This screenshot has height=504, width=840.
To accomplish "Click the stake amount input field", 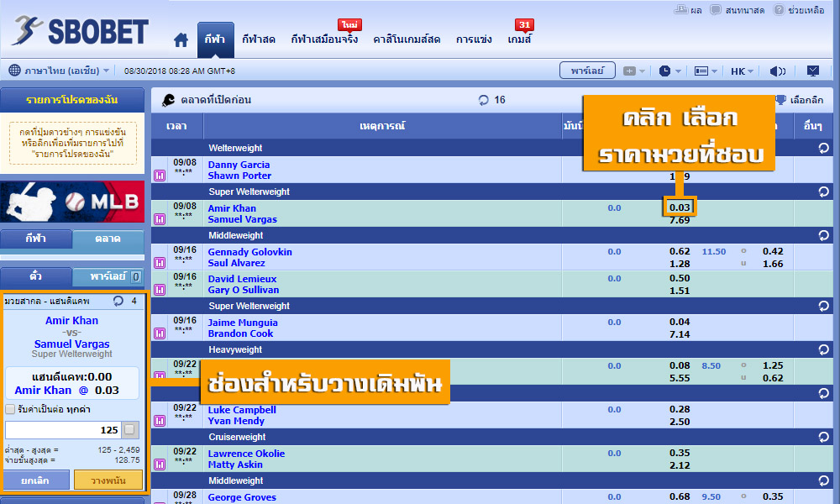I will pos(63,429).
